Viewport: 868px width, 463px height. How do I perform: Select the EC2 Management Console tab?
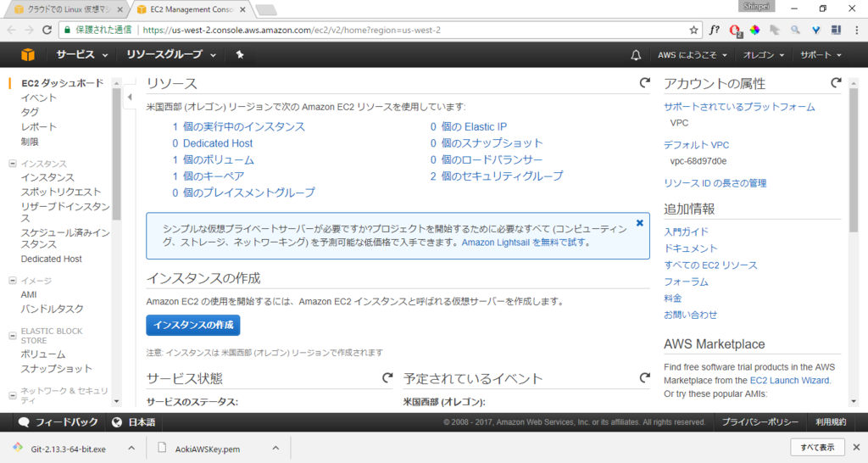[x=191, y=9]
